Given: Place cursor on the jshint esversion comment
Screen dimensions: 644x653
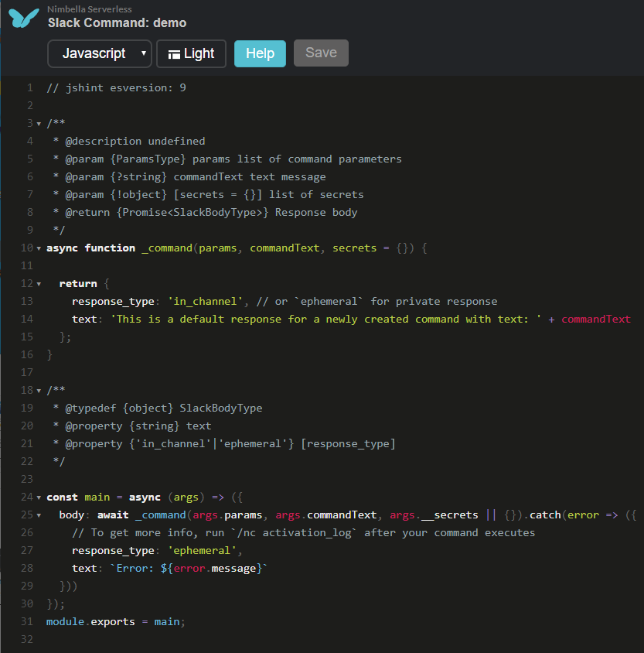Looking at the screenshot, I should pos(116,87).
